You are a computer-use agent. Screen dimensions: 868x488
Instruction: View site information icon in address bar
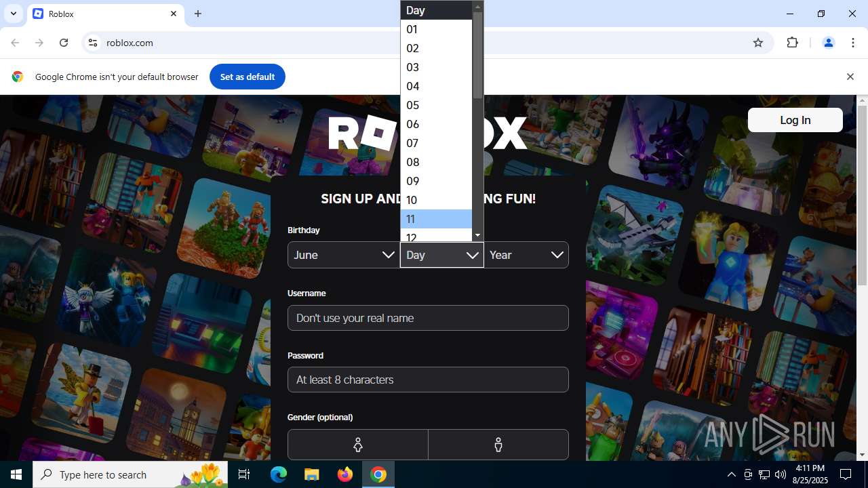[93, 43]
